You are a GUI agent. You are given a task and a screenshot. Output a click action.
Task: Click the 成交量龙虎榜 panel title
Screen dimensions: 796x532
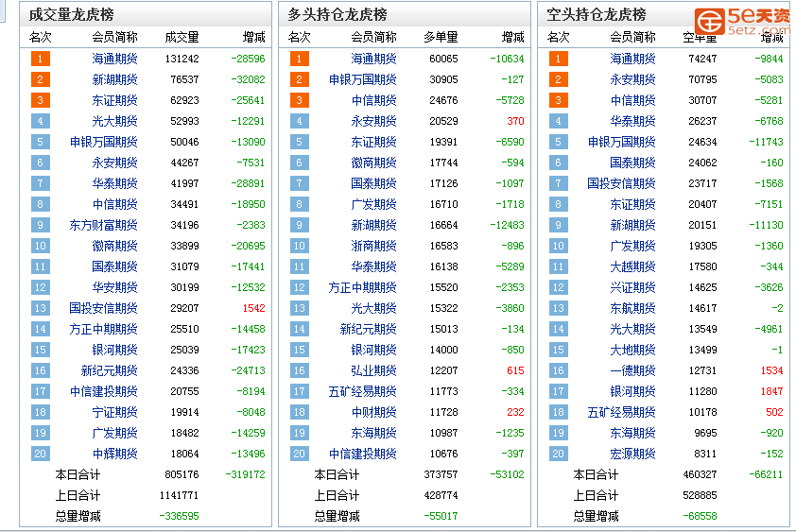(72, 15)
